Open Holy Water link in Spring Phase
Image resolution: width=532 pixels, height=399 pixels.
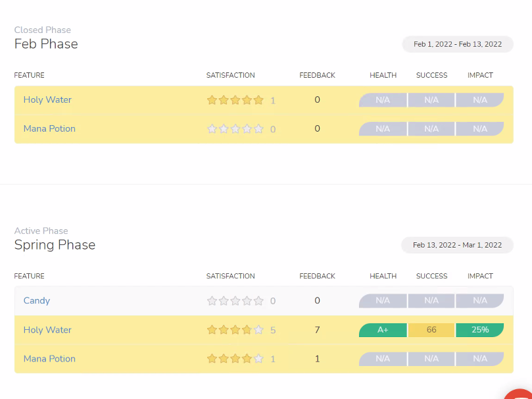pyautogui.click(x=47, y=330)
